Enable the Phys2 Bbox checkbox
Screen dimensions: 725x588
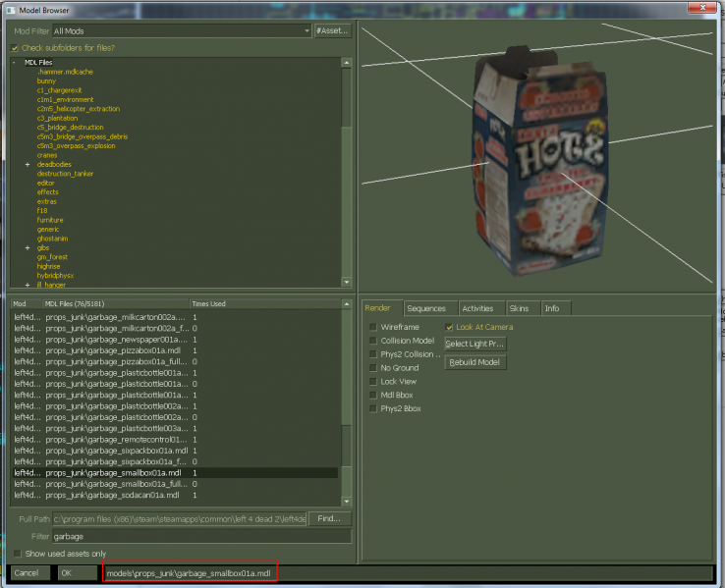click(373, 408)
